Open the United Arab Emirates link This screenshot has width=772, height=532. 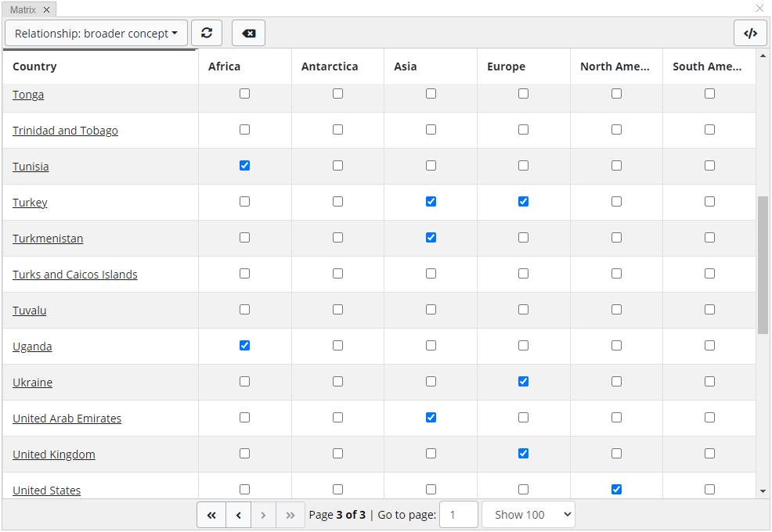(x=67, y=419)
